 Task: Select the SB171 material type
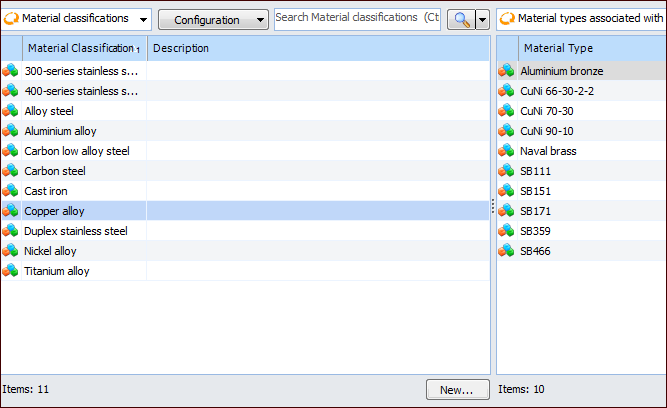[536, 211]
